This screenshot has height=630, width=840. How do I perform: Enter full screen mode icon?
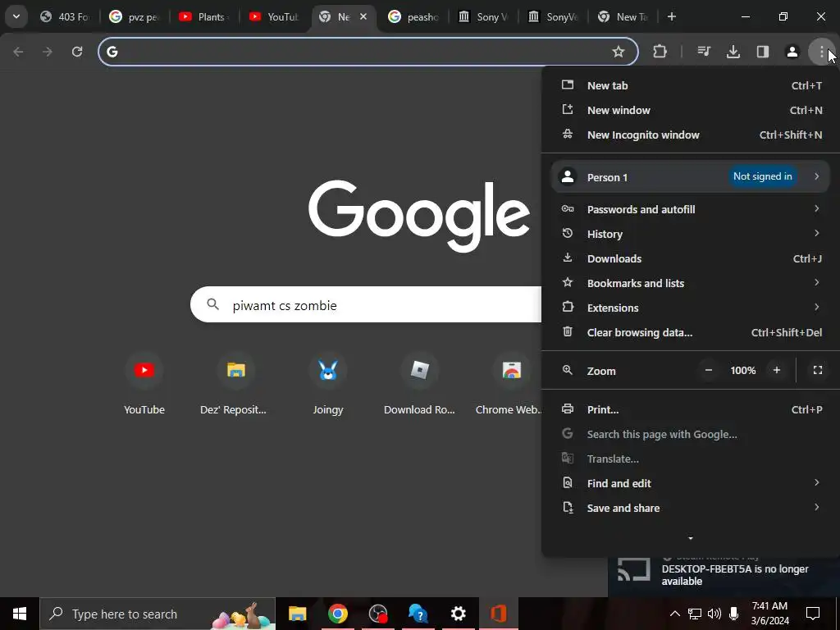[x=818, y=370]
